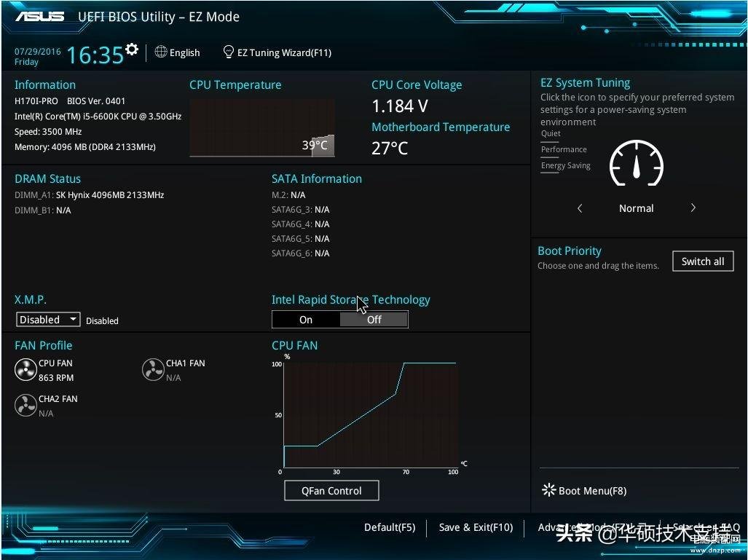The height and width of the screenshot is (560, 748).
Task: Click the SATA6G_4: N/A entry
Action: pyautogui.click(x=301, y=224)
